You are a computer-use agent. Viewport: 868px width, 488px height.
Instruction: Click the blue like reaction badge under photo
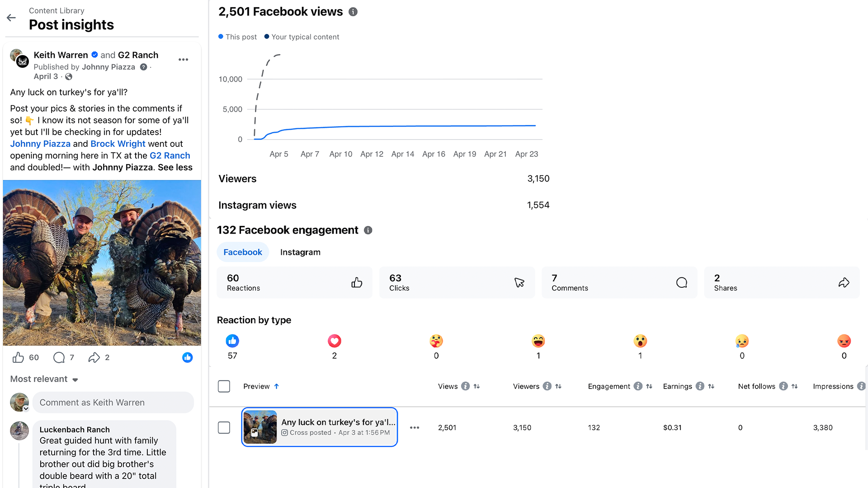187,357
